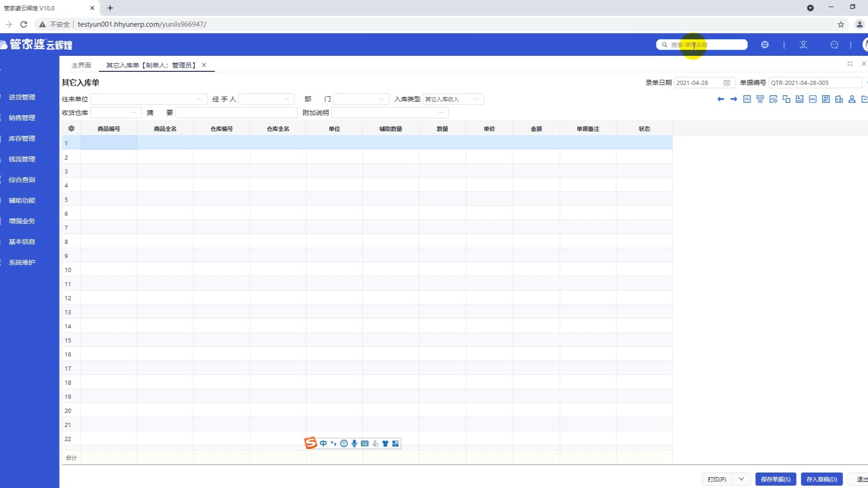
Task: Select the 其它入库单 tab
Action: click(150, 65)
